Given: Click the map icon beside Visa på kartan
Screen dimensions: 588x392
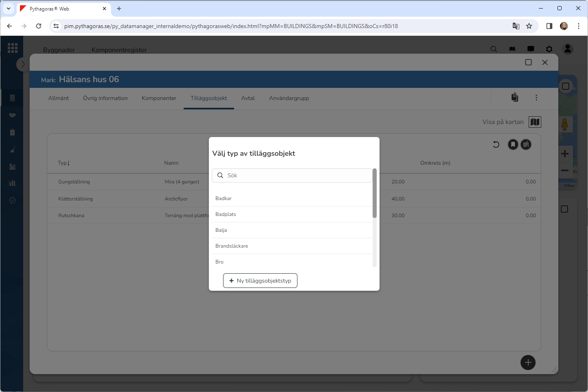Looking at the screenshot, I should pos(535,122).
